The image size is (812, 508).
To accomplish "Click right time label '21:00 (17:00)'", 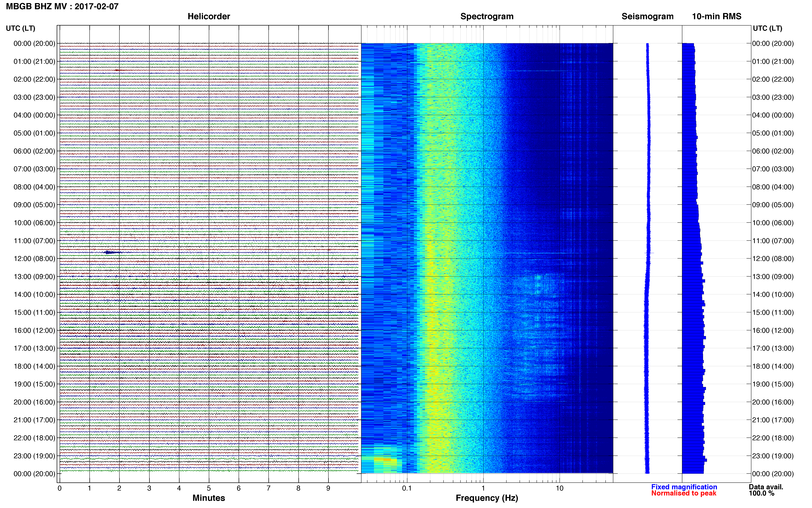I will pyautogui.click(x=773, y=420).
